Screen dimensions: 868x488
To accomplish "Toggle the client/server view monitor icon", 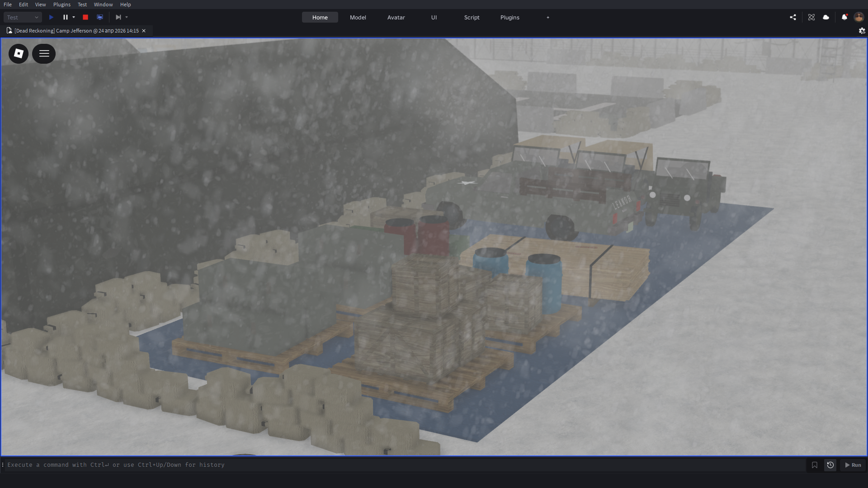I will [100, 17].
